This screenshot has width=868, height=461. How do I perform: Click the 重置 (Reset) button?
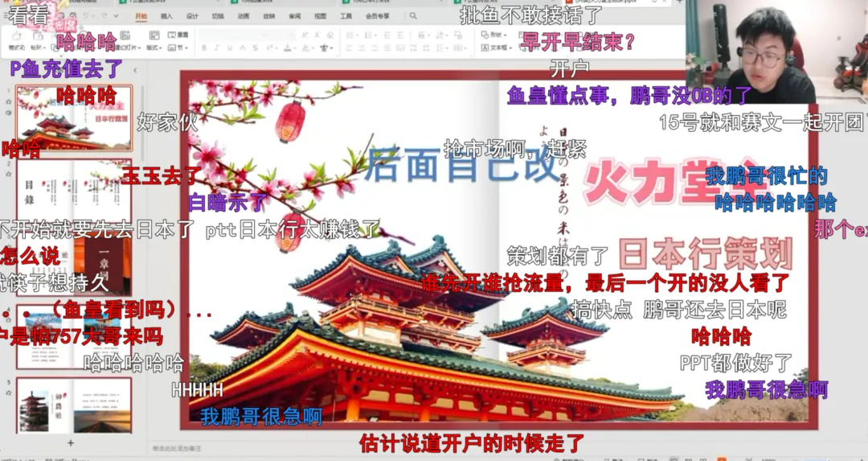[178, 35]
